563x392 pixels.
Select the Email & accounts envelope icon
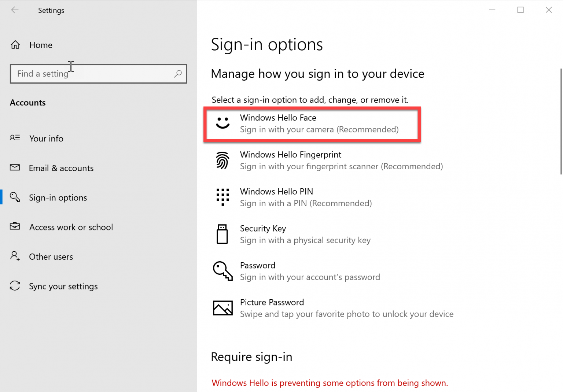(x=15, y=168)
